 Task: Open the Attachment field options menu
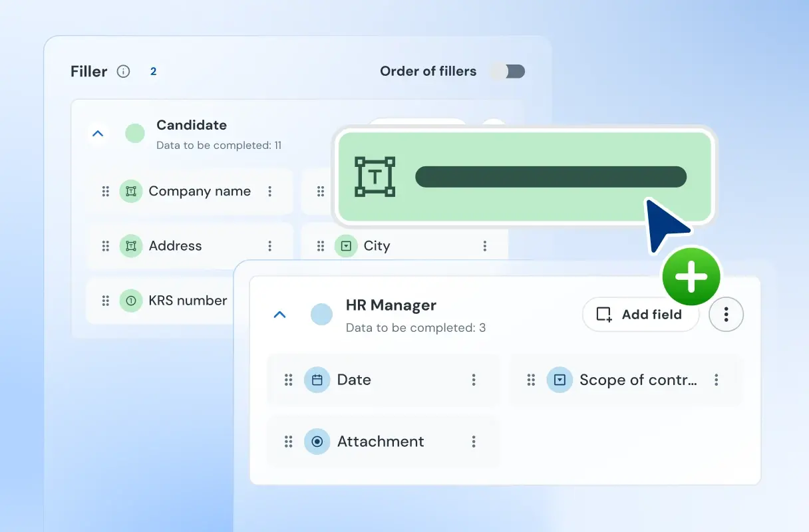(x=474, y=442)
